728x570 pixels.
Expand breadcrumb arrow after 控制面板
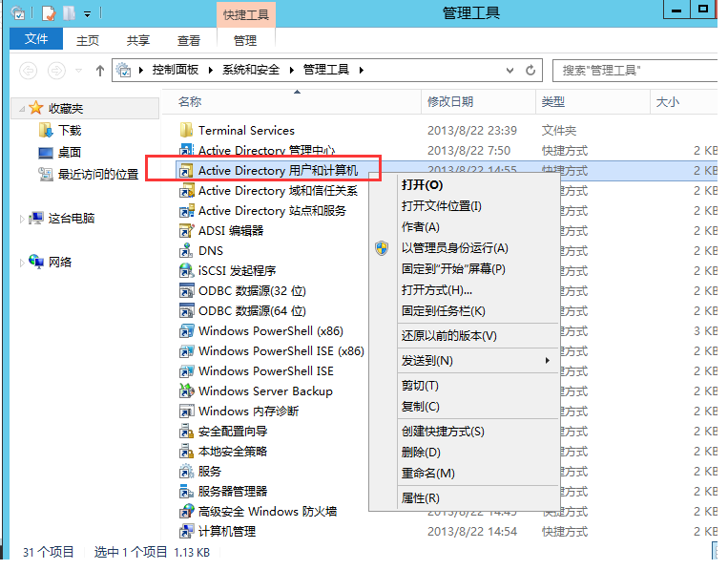pos(211,70)
